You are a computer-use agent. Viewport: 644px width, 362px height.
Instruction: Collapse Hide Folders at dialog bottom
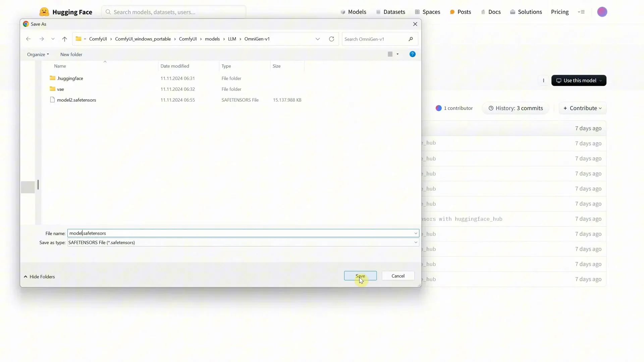[39, 277]
